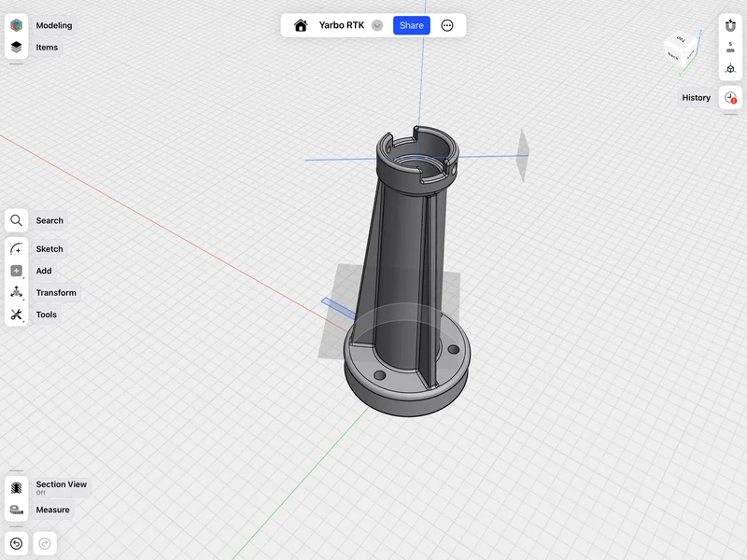Open the more options ellipsis menu
The image size is (747, 560).
(x=447, y=25)
